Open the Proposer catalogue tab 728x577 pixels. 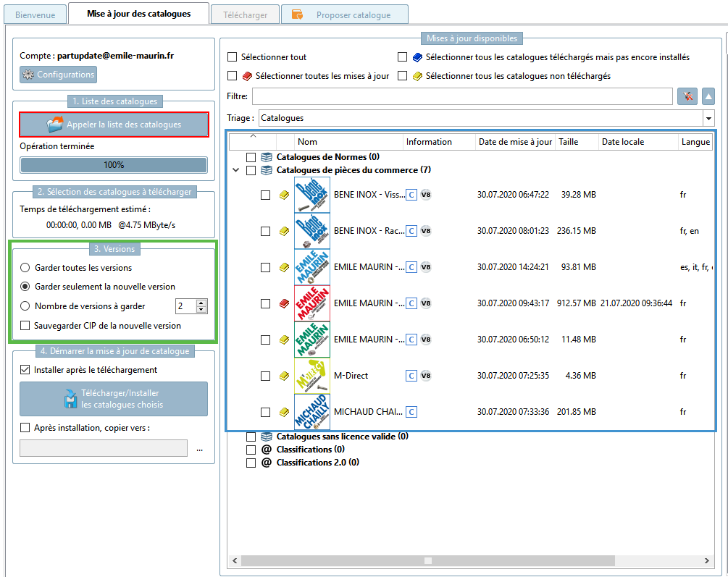[345, 15]
